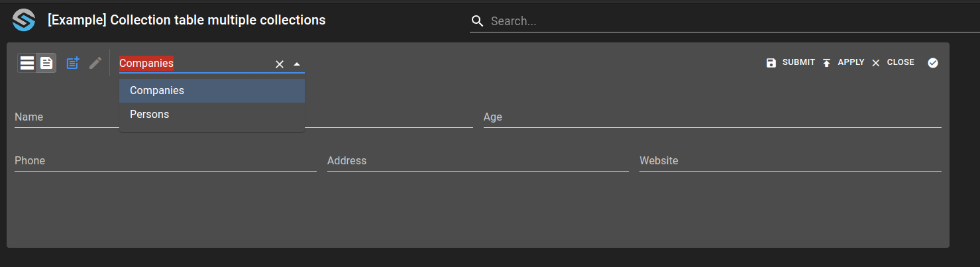
Task: Select Persons from the dropdown list
Action: (x=212, y=115)
